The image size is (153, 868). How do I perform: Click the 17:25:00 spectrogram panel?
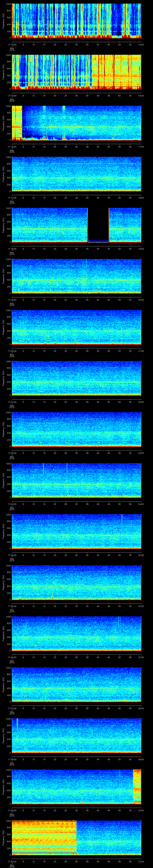[76, 583]
